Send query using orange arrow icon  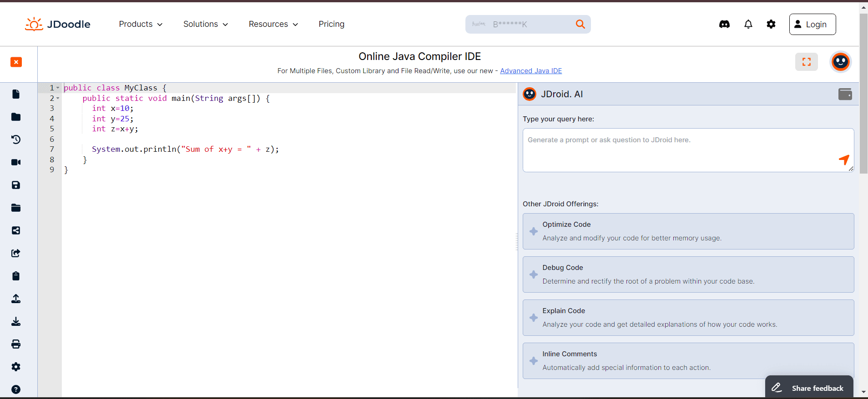coord(844,160)
